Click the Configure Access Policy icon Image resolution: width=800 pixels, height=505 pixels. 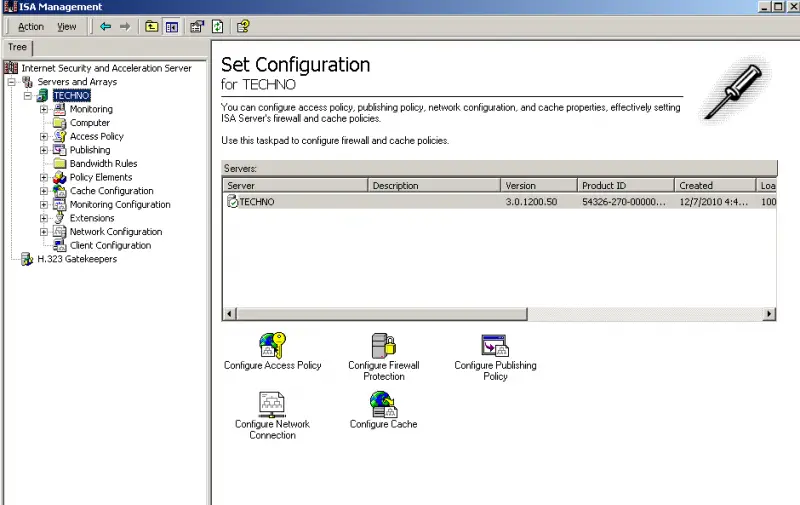(272, 345)
